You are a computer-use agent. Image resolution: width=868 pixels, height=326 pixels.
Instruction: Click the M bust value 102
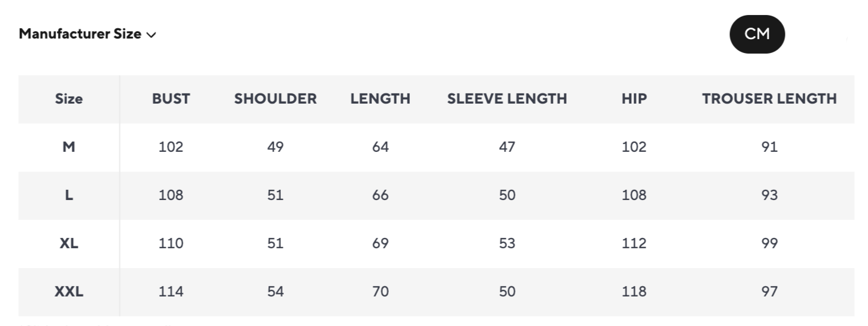tap(171, 147)
